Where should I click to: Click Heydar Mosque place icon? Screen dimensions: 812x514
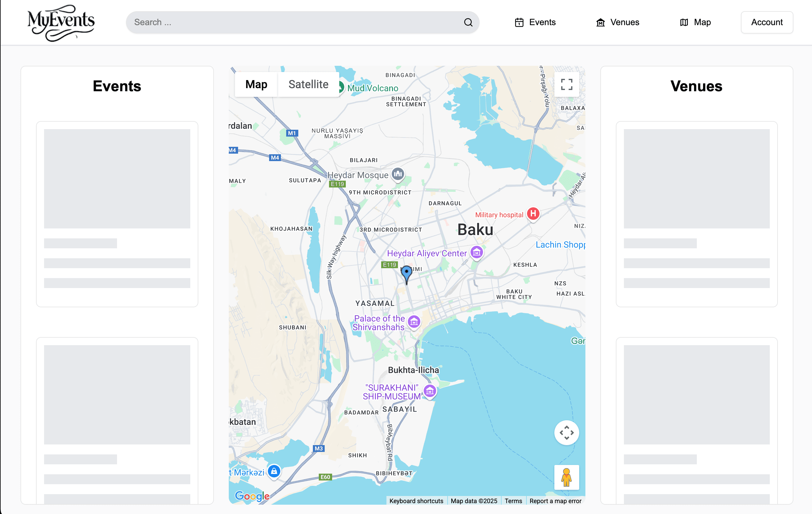398,174
